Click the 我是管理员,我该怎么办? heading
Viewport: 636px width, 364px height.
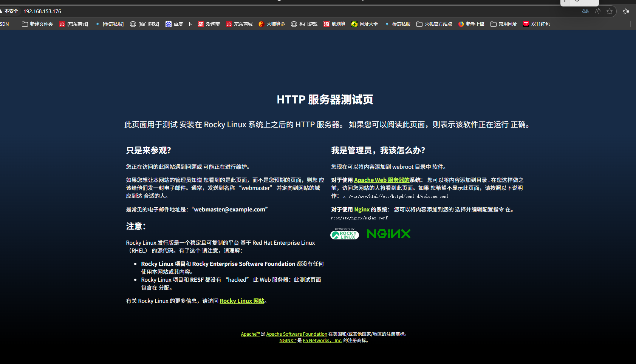click(378, 150)
